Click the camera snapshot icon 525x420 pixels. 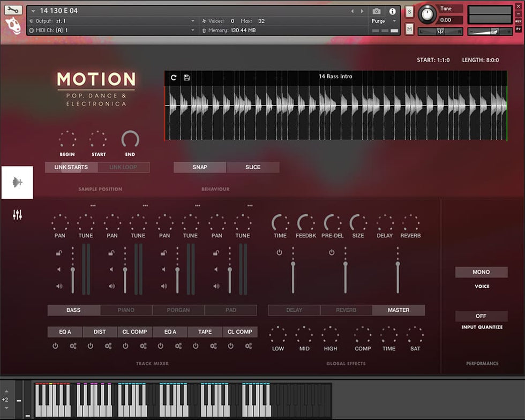[377, 11]
